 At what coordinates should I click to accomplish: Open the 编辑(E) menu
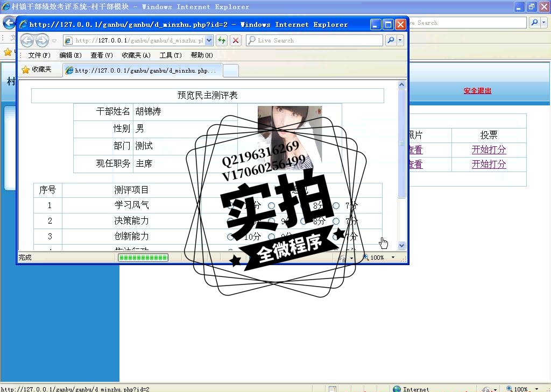pyautogui.click(x=70, y=55)
